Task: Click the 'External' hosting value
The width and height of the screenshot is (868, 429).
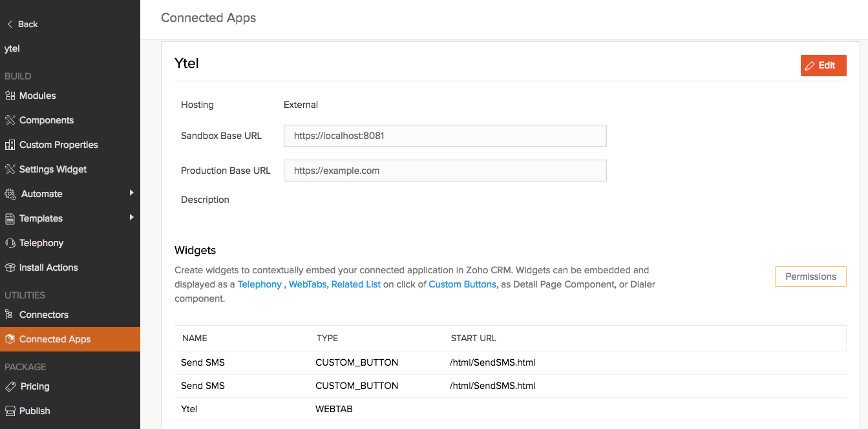Action: [x=301, y=105]
